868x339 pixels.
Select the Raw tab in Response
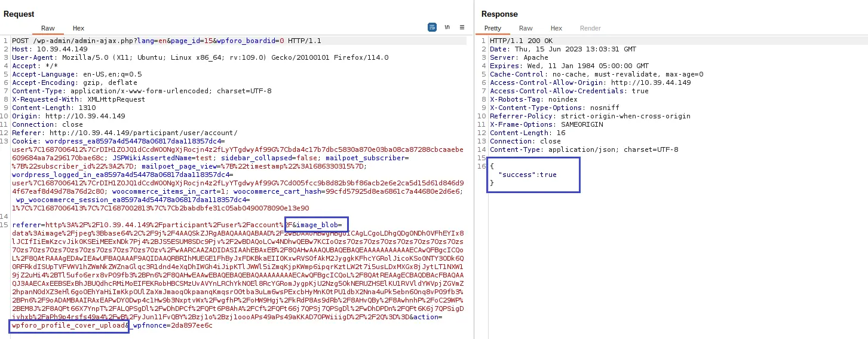coord(526,28)
